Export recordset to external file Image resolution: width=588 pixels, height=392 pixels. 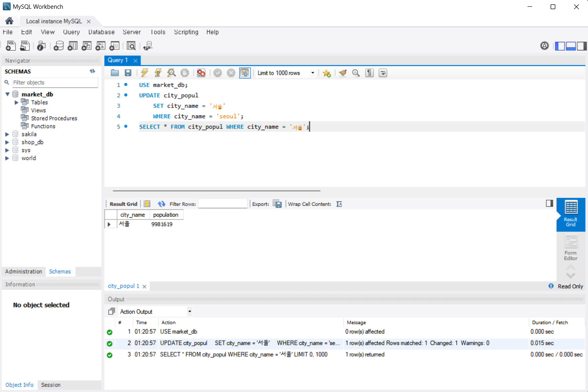(x=277, y=204)
